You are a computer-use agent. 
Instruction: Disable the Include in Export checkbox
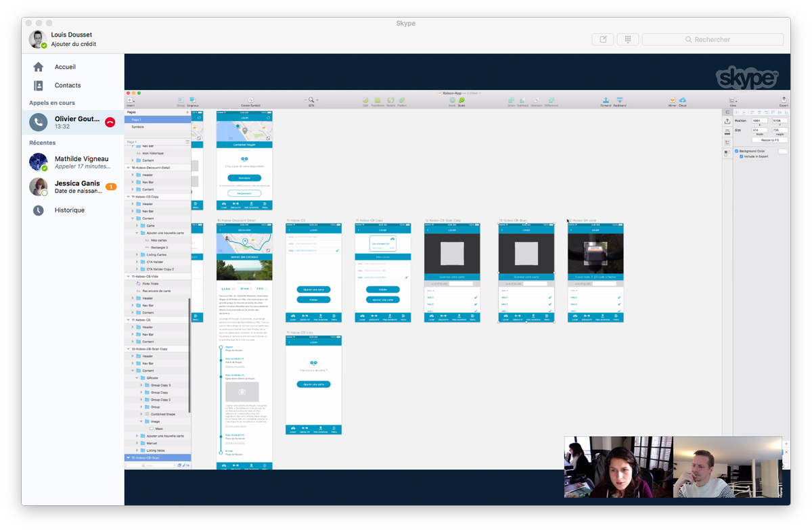[742, 156]
